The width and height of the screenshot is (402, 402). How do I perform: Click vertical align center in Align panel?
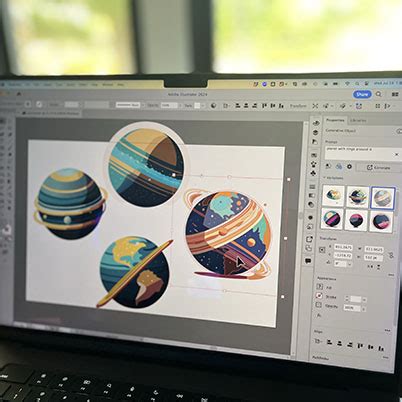pos(370,347)
